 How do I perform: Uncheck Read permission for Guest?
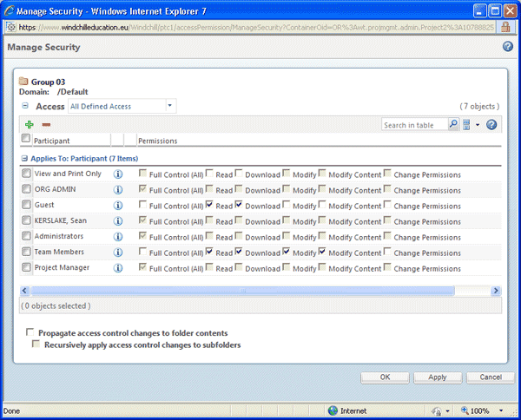(x=210, y=205)
